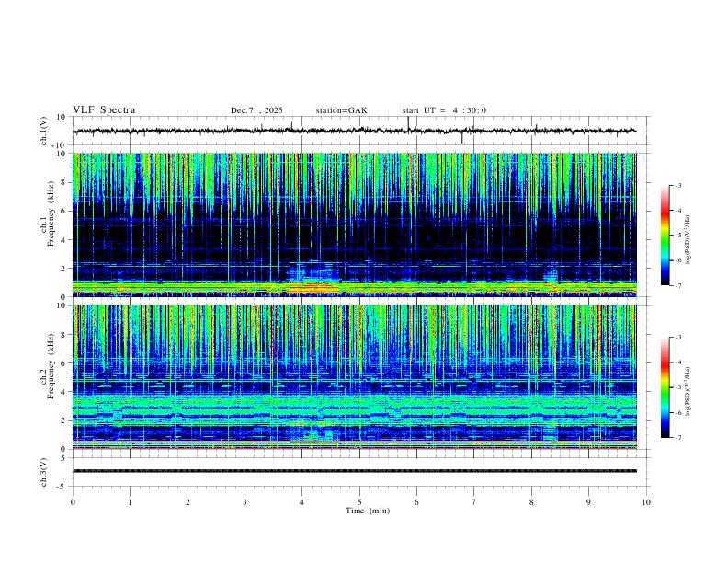This screenshot has width=728, height=563.
Task: Click the "1" tick on the Time axis
Action: pos(130,502)
